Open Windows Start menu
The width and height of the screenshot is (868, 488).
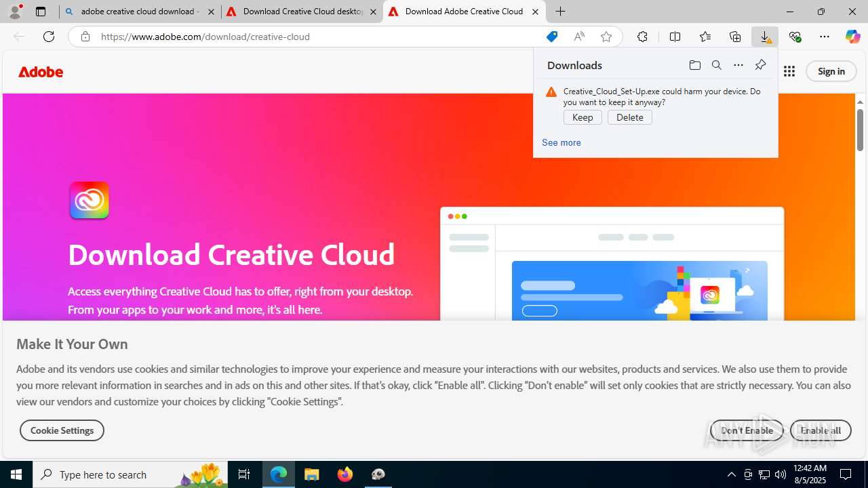coord(16,474)
